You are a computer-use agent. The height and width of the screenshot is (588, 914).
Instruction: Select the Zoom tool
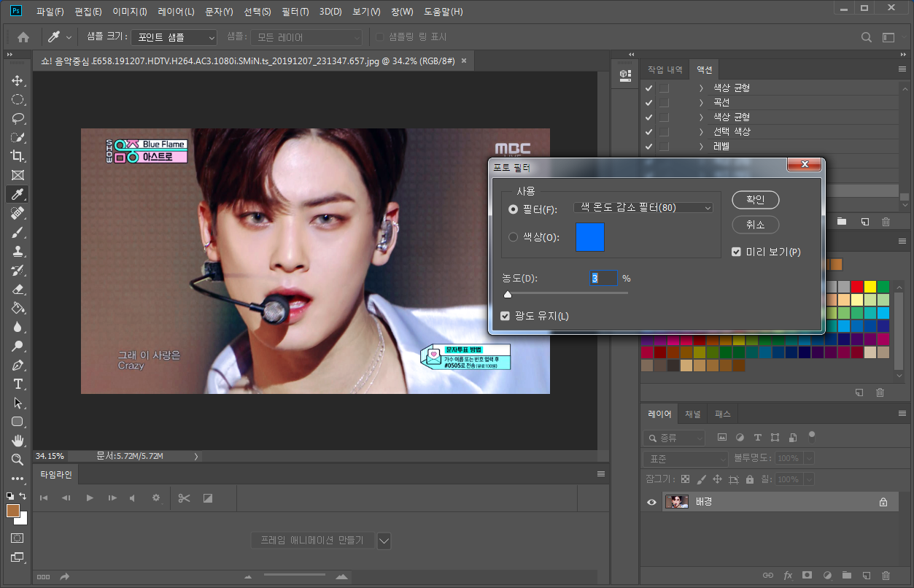pos(18,460)
